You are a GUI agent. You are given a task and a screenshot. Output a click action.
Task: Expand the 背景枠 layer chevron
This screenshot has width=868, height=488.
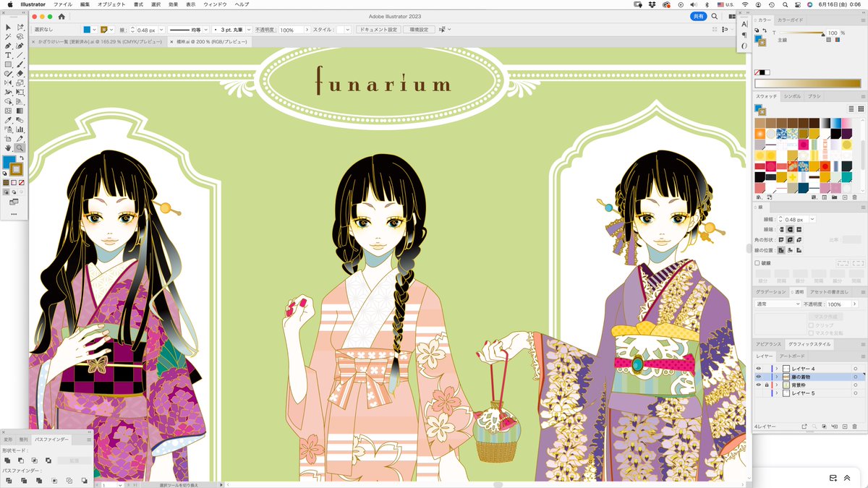(x=777, y=385)
